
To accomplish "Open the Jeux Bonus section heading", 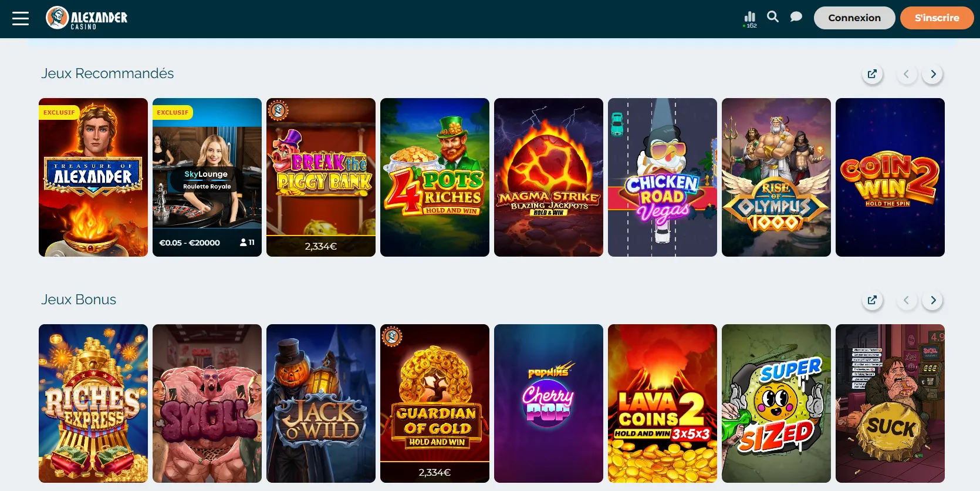I will 79,300.
